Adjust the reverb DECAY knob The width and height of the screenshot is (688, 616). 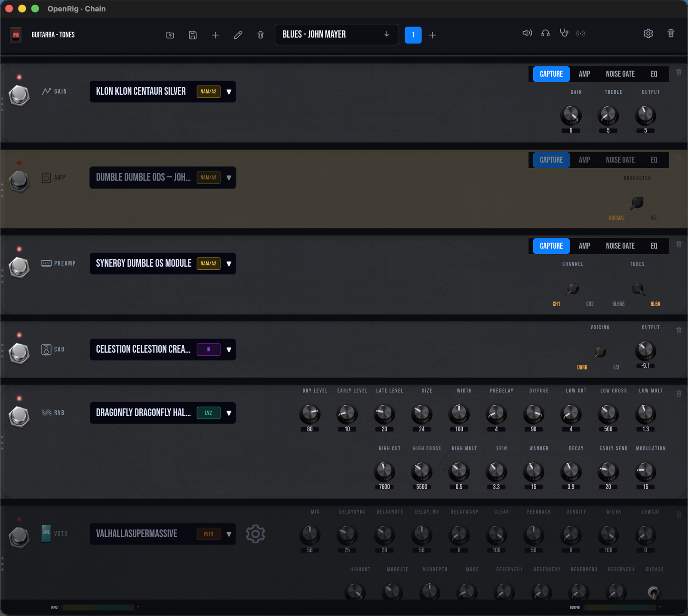[x=571, y=471]
